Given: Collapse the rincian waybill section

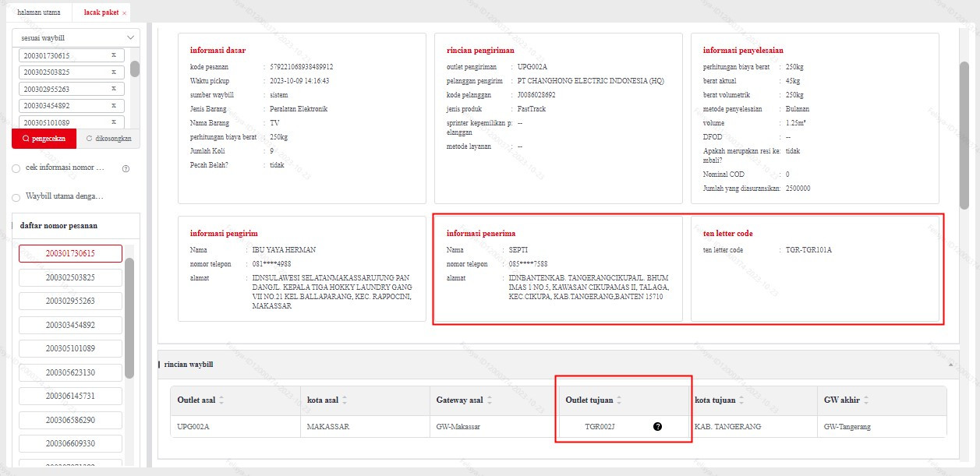Looking at the screenshot, I should click(x=950, y=365).
